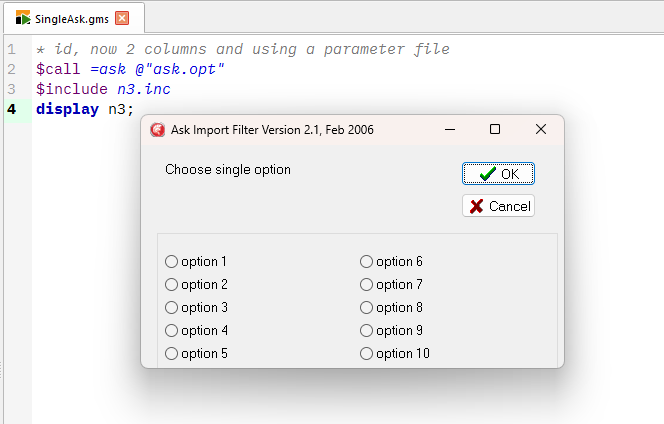Viewport: 664px width, 424px height.
Task: Maximize the Ask Import Filter dialog
Action: click(x=495, y=129)
